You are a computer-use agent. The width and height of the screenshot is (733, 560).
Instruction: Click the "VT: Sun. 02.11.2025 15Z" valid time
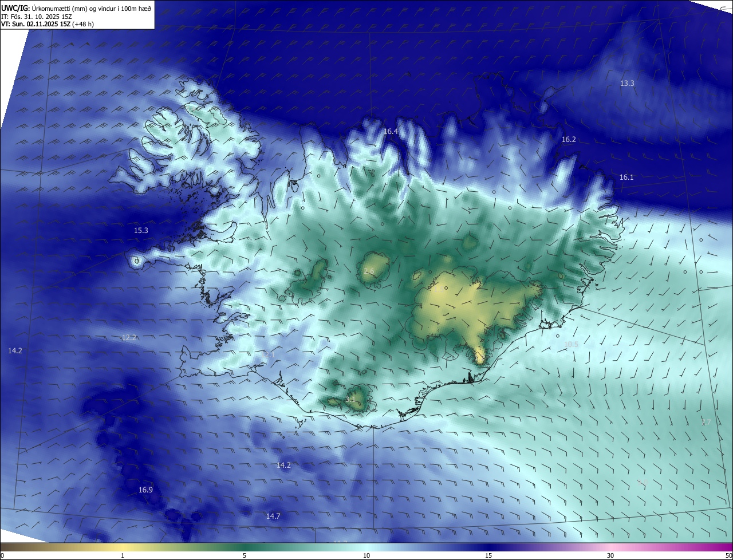pyautogui.click(x=36, y=24)
